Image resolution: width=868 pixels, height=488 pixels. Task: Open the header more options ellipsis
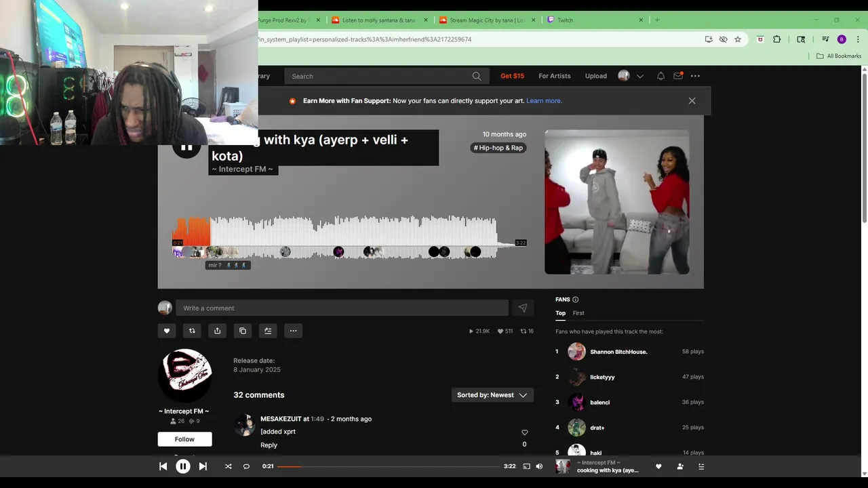point(695,76)
